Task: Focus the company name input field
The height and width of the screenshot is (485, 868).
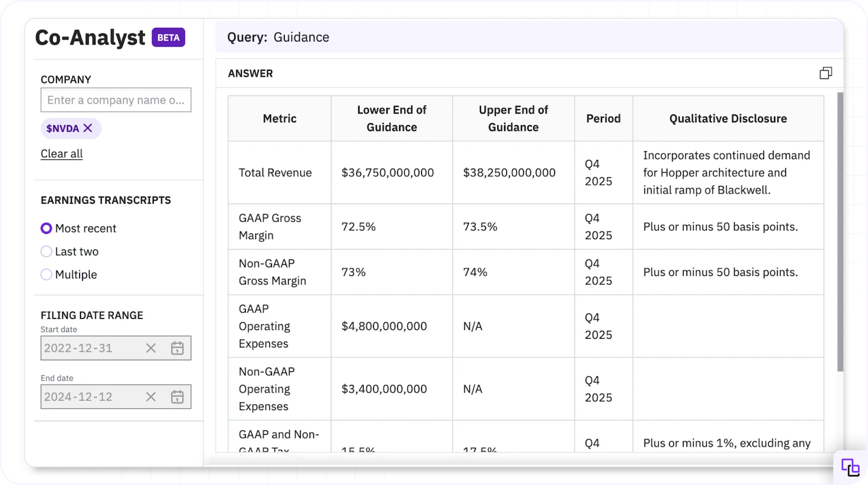Action: 116,100
